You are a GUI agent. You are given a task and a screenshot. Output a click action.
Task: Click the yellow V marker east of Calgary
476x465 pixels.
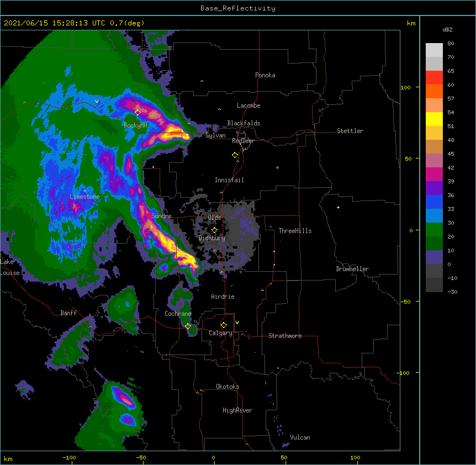tap(237, 323)
